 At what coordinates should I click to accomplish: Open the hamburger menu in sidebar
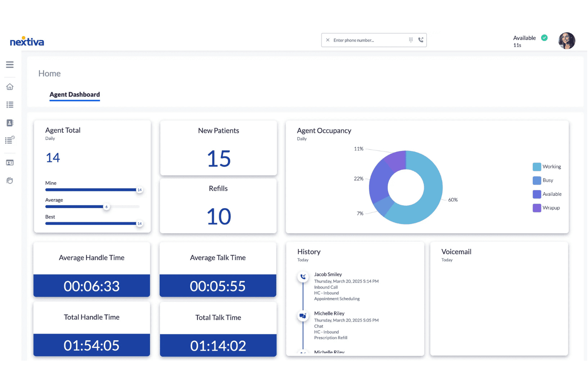(10, 65)
